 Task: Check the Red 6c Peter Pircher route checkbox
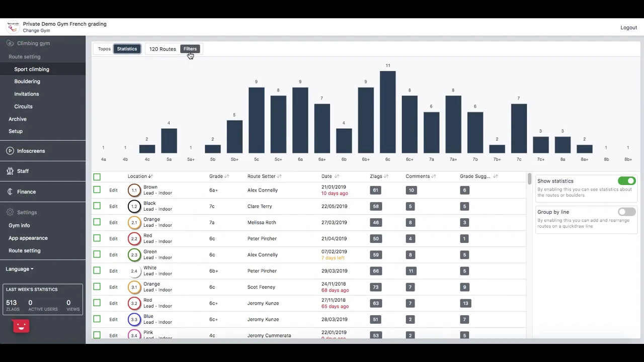(x=97, y=238)
